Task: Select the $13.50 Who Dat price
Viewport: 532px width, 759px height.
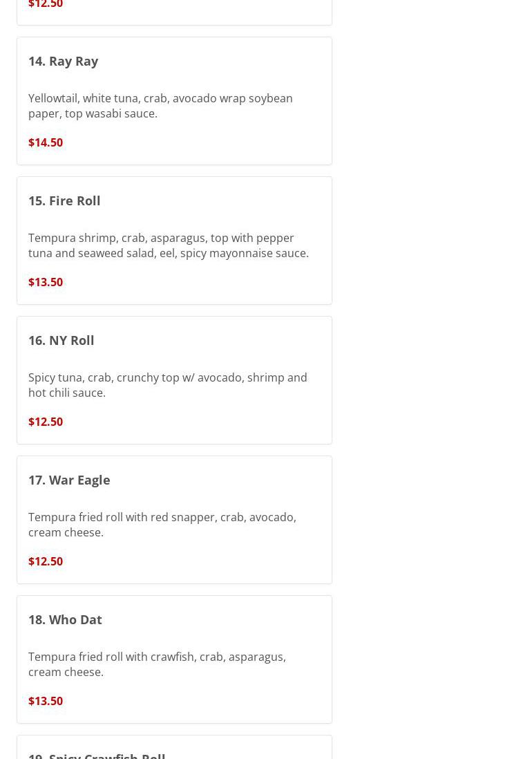Action: point(46,701)
